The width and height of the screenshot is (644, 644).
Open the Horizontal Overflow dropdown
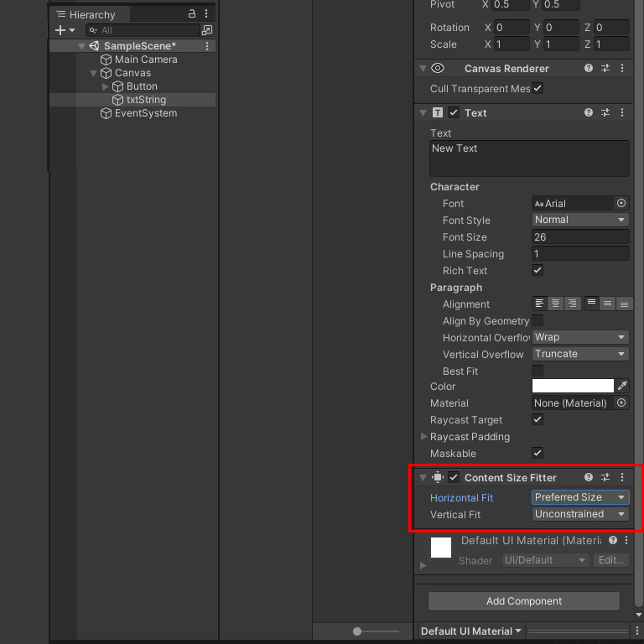[580, 337]
